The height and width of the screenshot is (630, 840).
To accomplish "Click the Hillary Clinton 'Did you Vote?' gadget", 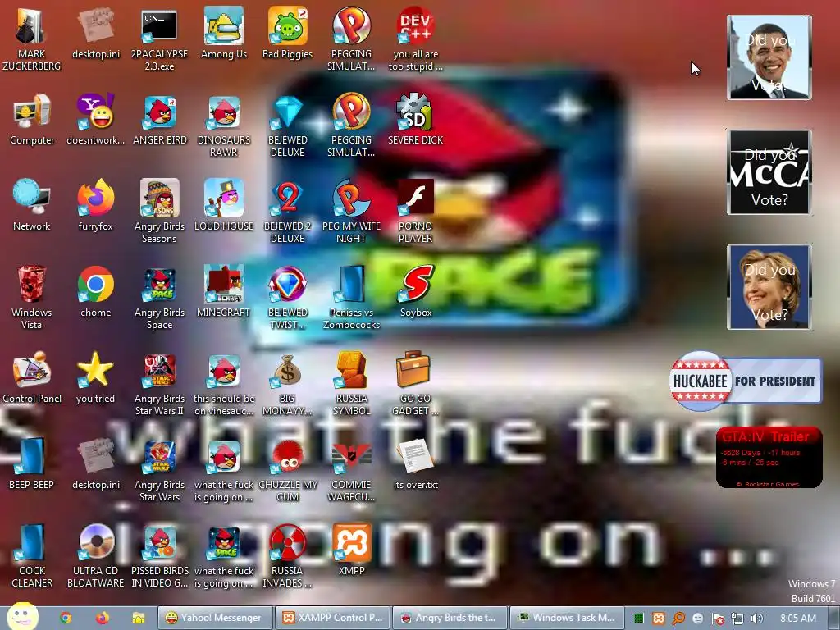I will point(769,287).
